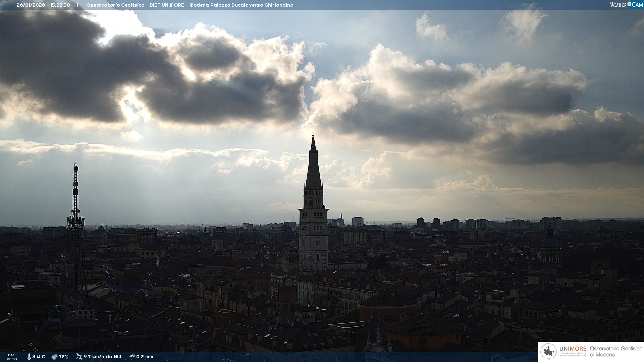Click the 9.7 km/h da NW wind reading
644x362 pixels.
point(102,357)
